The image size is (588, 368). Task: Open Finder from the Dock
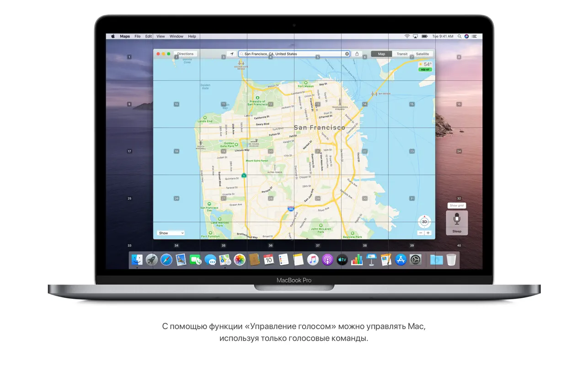[x=137, y=260]
